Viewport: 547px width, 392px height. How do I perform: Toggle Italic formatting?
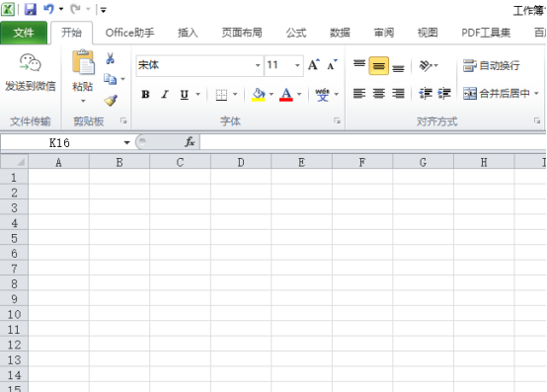(x=165, y=94)
